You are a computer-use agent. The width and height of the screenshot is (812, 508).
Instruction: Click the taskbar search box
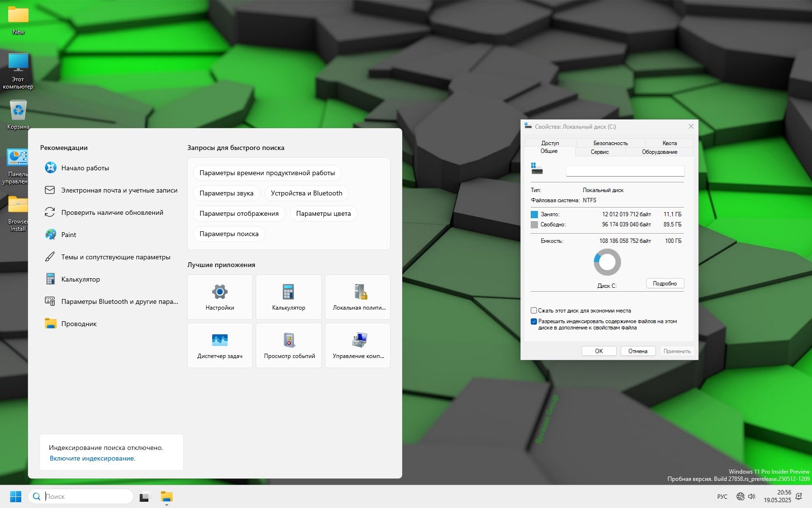coord(87,496)
